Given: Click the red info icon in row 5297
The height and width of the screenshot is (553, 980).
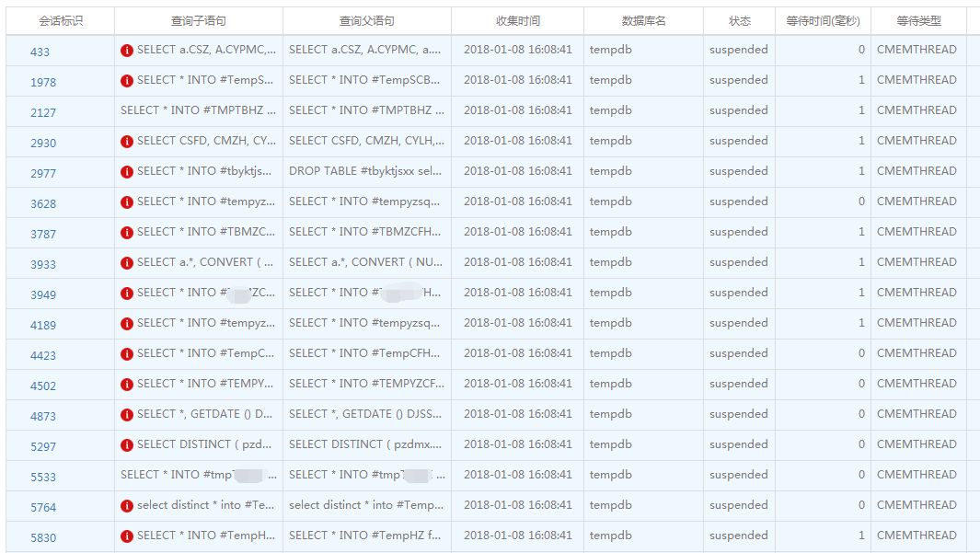Looking at the screenshot, I should pyautogui.click(x=127, y=445).
